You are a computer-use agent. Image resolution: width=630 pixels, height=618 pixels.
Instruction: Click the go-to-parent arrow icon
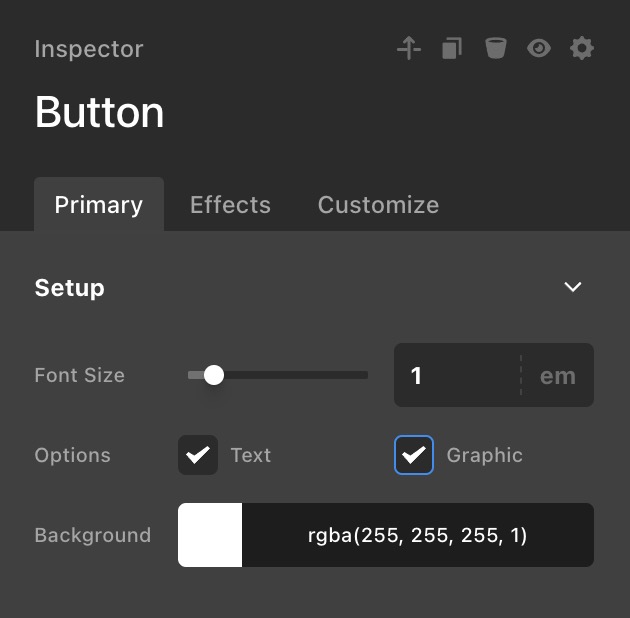tap(409, 48)
